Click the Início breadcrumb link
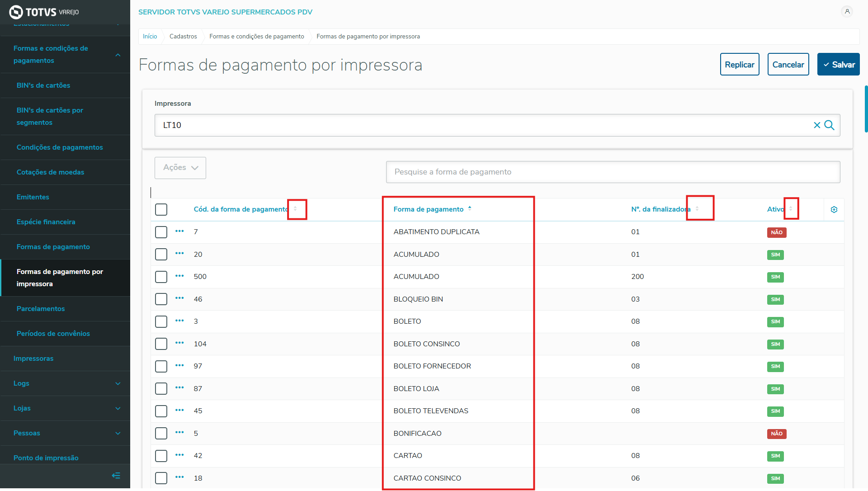Image resolution: width=868 pixels, height=491 pixels. click(x=150, y=37)
